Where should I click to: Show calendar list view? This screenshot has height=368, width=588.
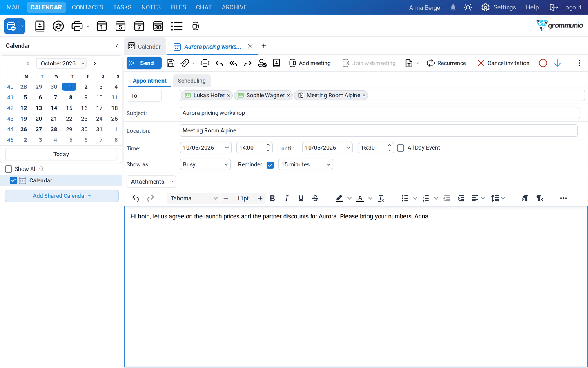coord(177,26)
